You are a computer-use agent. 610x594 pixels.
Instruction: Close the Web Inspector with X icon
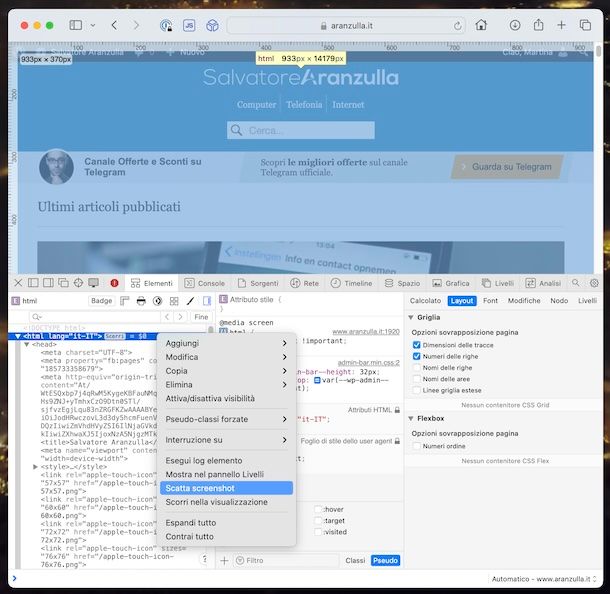18,283
